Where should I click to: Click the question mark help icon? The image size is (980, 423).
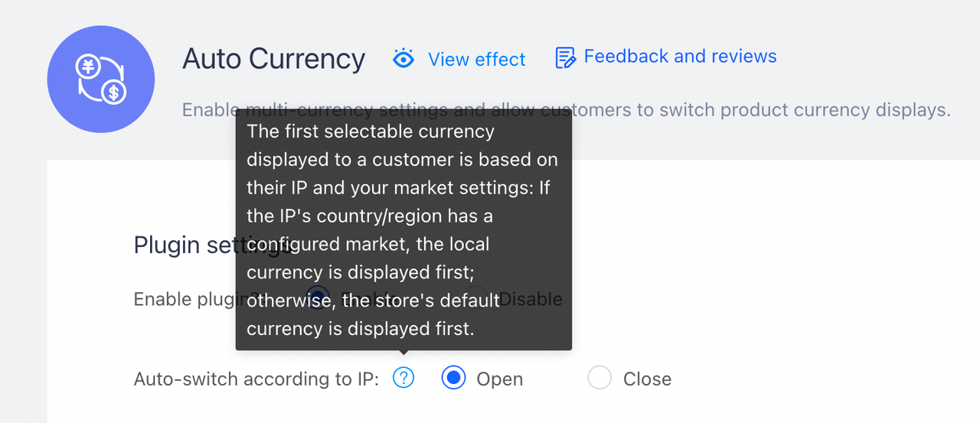(x=403, y=378)
